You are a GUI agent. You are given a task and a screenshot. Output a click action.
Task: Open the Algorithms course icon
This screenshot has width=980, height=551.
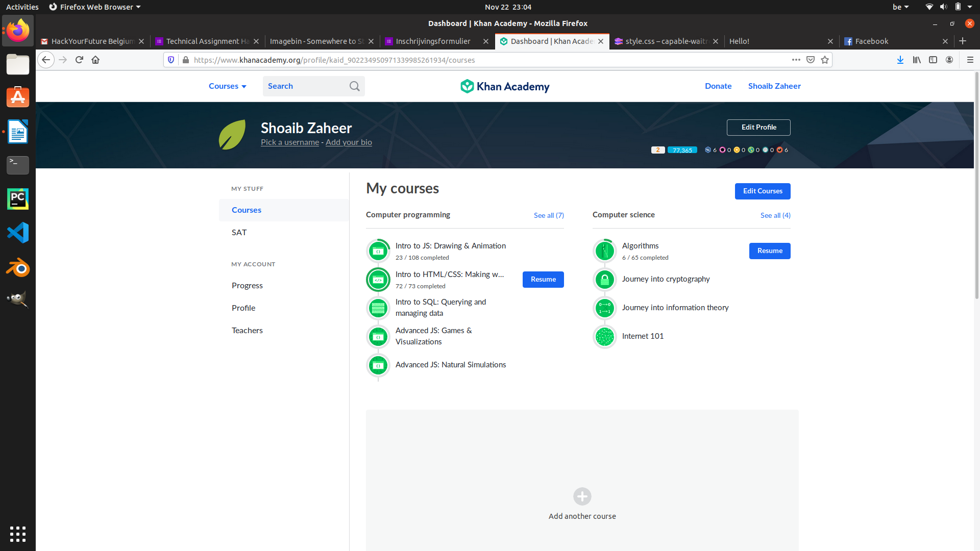click(x=605, y=251)
